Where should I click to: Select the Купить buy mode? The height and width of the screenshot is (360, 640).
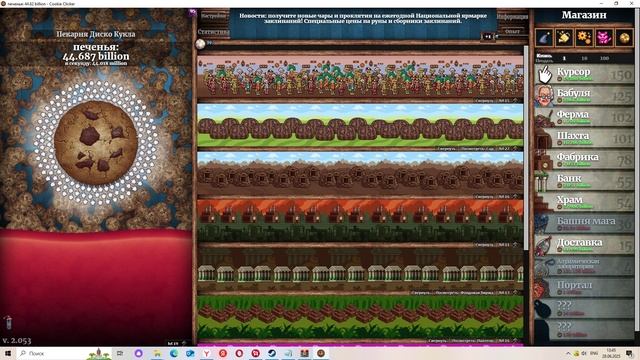point(544,56)
